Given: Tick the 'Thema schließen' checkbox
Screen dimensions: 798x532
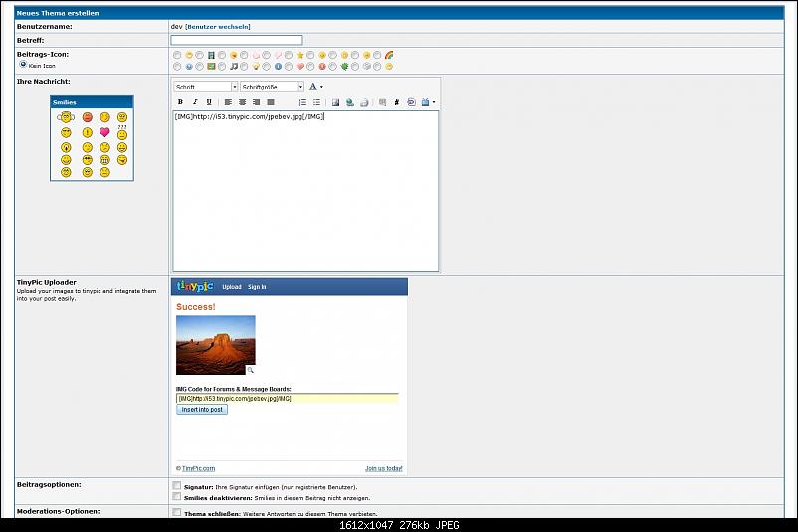Looking at the screenshot, I should [176, 513].
